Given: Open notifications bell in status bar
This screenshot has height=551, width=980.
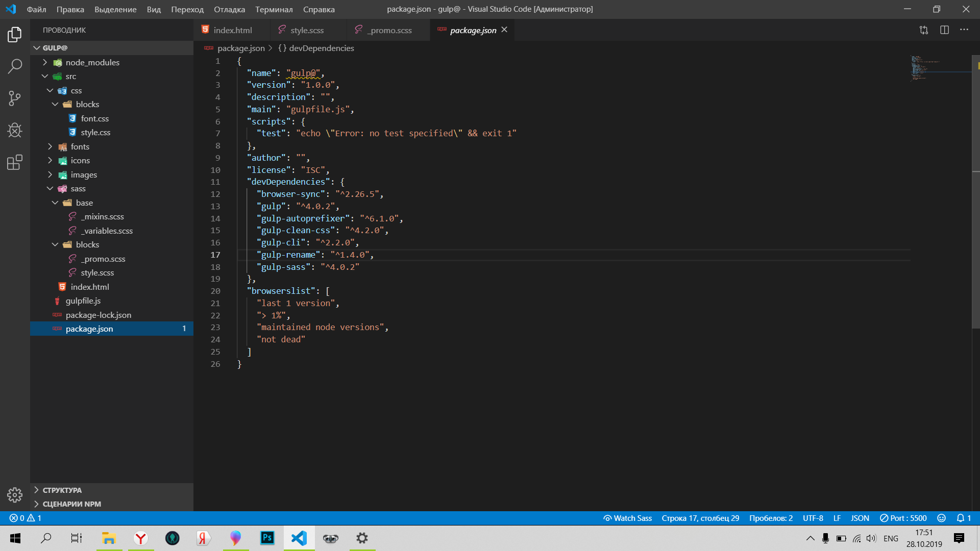Looking at the screenshot, I should 964,518.
